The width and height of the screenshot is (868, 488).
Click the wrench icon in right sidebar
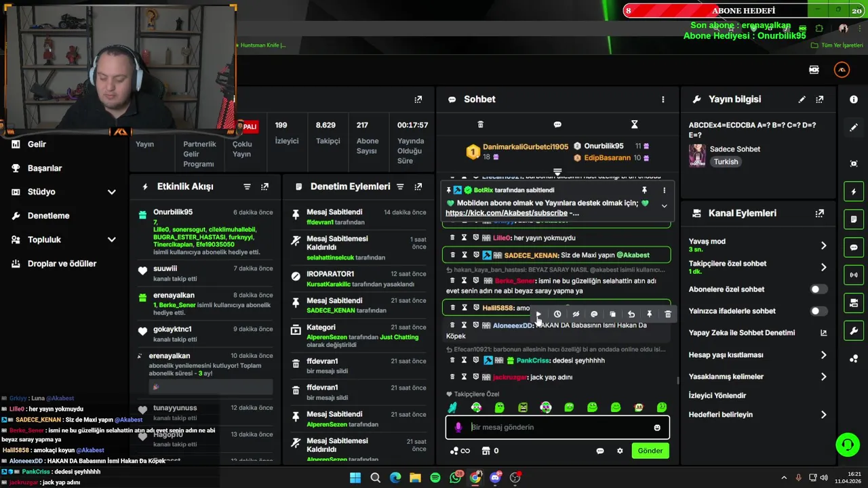(854, 331)
